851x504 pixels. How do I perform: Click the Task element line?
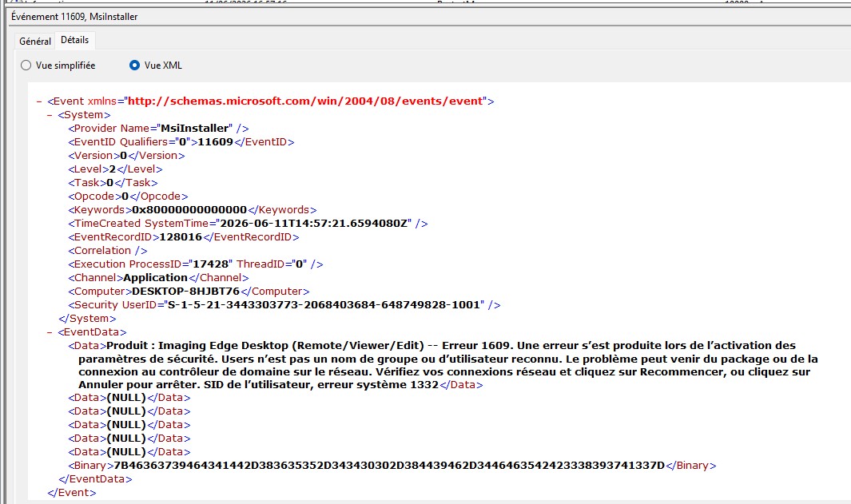point(113,183)
